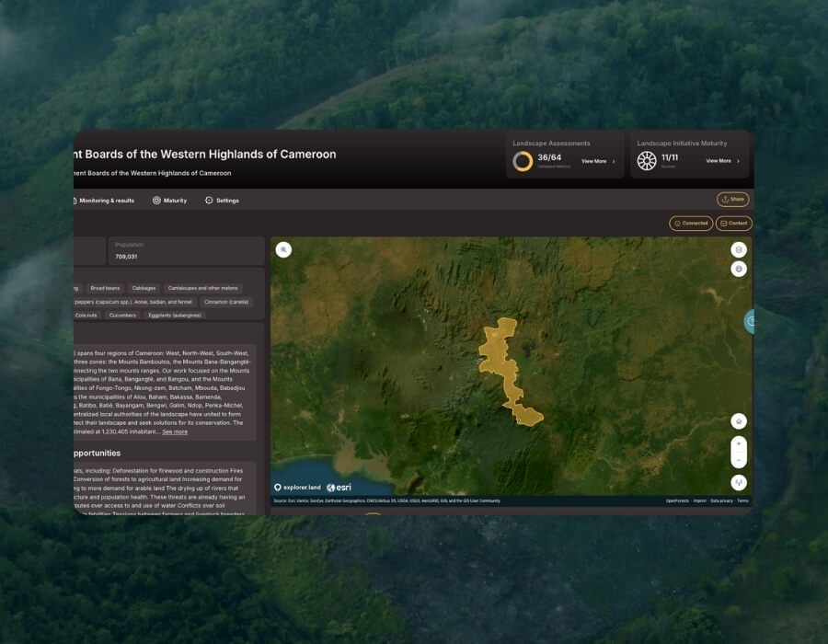
Task: Click the Landscape Assessments progress ring
Action: tap(523, 161)
